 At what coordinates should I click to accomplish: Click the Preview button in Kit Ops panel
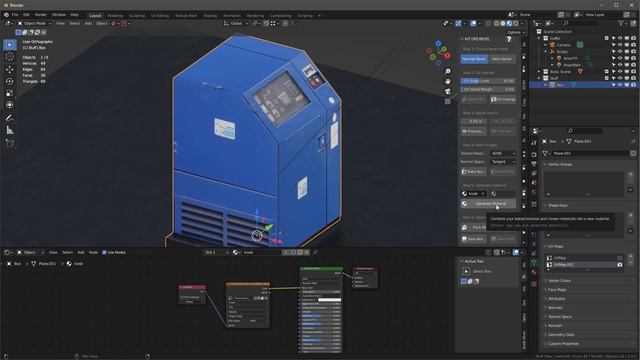pyautogui.click(x=473, y=131)
